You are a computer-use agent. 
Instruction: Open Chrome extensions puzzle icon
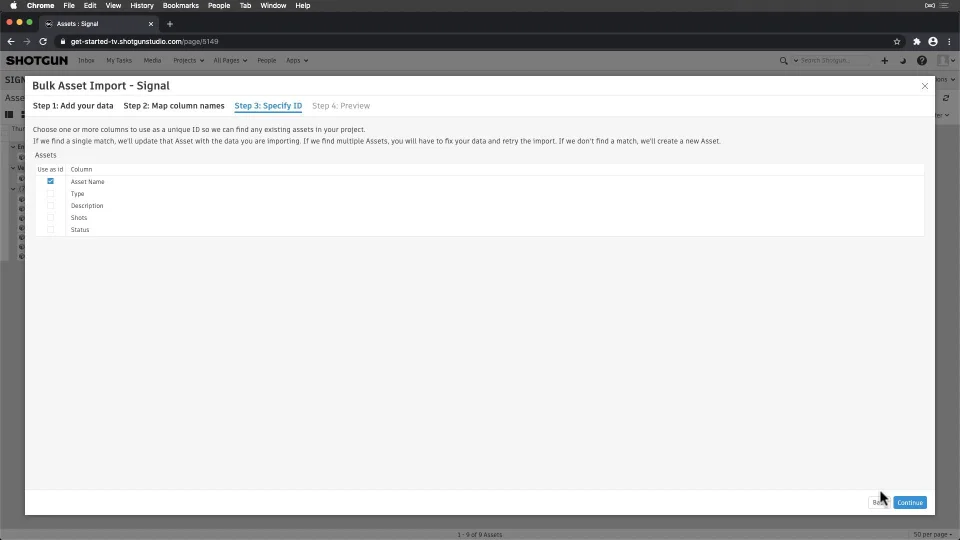click(917, 42)
